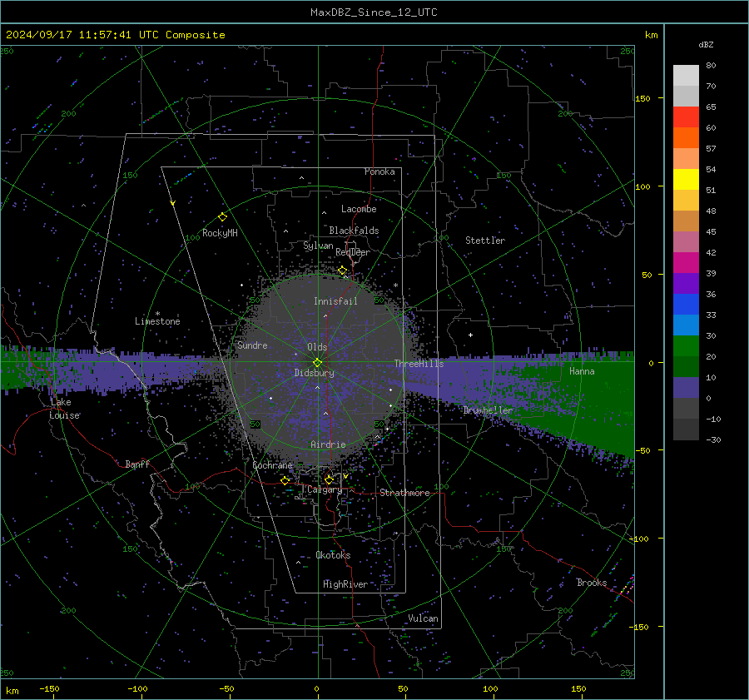
Task: Click the asterisk marker above Limestone
Action: coord(157,314)
